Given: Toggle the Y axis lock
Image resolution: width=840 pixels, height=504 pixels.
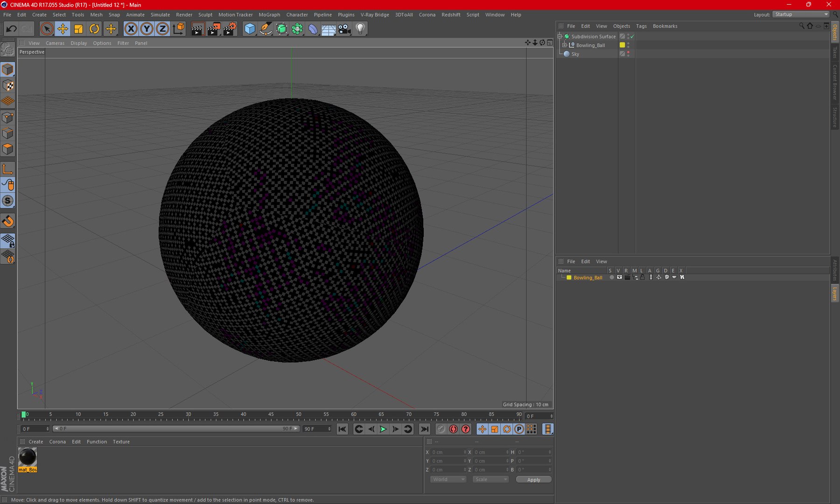Looking at the screenshot, I should coord(147,29).
